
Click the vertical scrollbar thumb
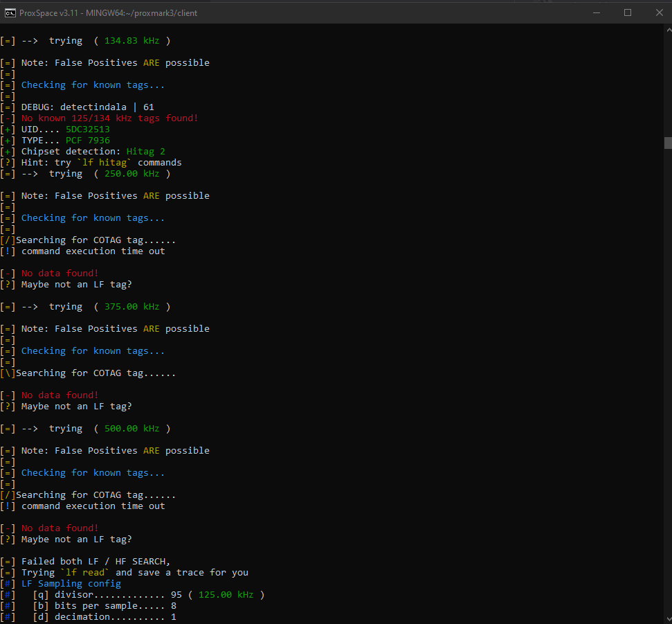668,143
